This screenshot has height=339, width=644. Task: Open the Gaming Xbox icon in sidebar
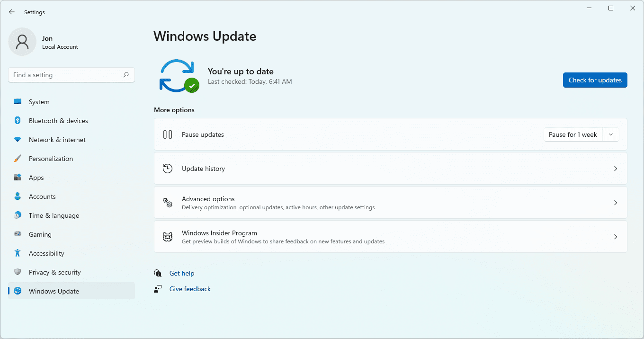[x=18, y=234]
